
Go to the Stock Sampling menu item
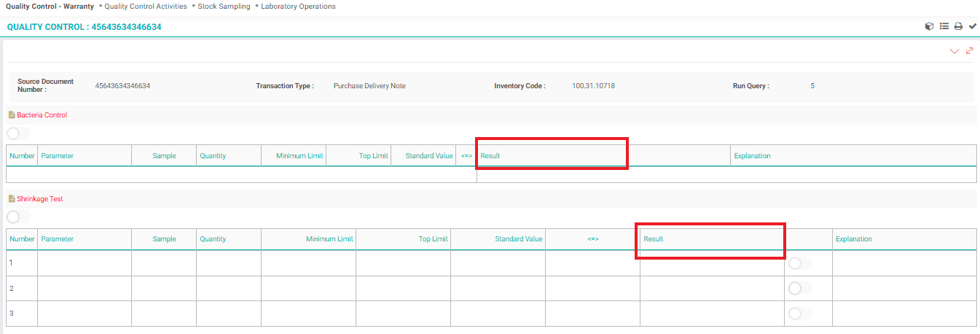224,7
